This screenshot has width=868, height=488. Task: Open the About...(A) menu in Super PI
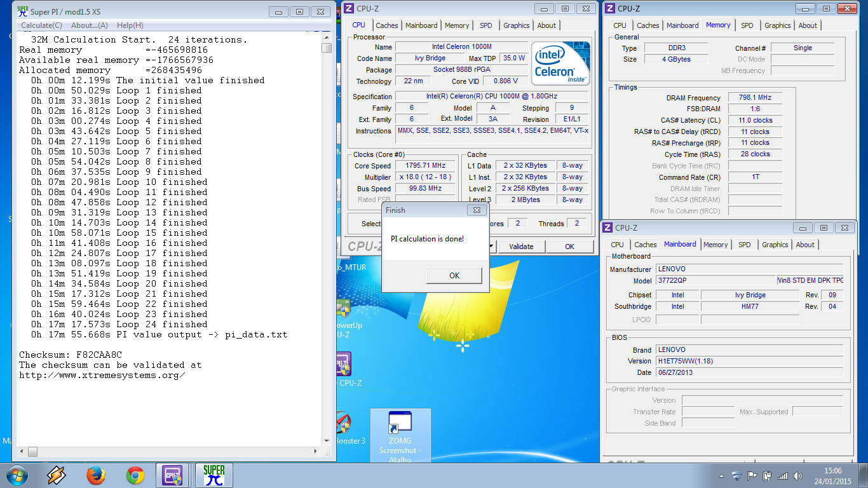coord(90,25)
